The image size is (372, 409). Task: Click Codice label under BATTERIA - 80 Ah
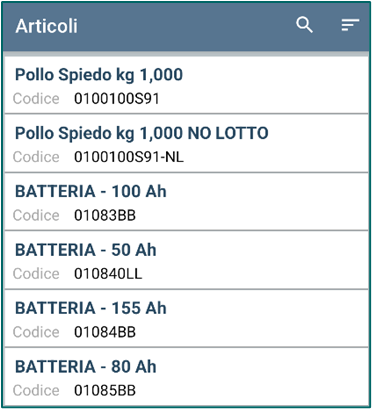36,390
